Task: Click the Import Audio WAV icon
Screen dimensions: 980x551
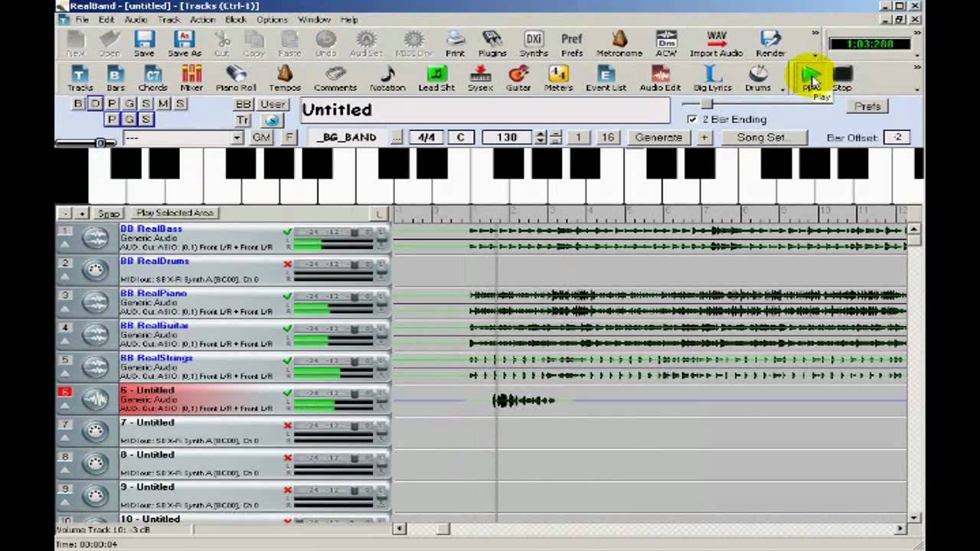Action: (717, 44)
